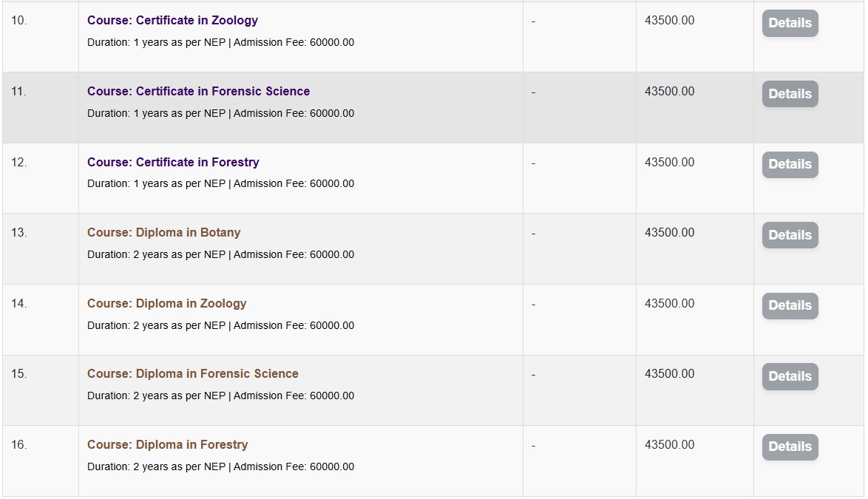Screen dimensions: 868x499
Task: Click the Certificate in Zoology course title
Action: tap(172, 21)
